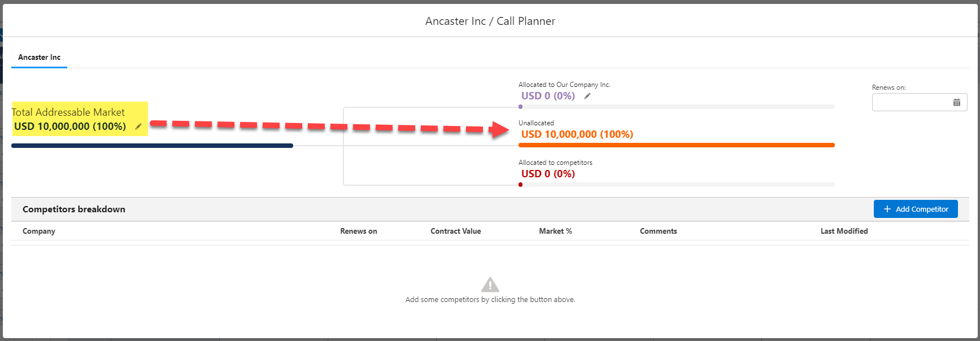Click red dot on competitors bar
This screenshot has width=980, height=341.
click(520, 185)
